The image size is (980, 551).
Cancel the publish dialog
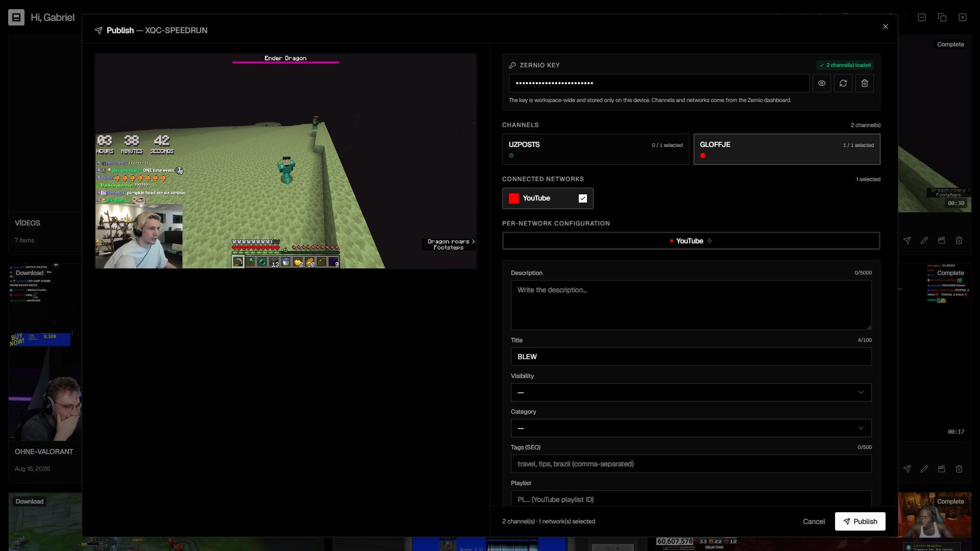click(814, 521)
